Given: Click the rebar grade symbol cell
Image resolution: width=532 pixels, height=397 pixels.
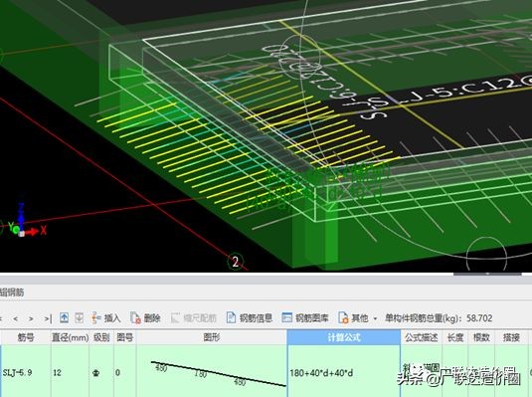Looking at the screenshot, I should point(101,372).
